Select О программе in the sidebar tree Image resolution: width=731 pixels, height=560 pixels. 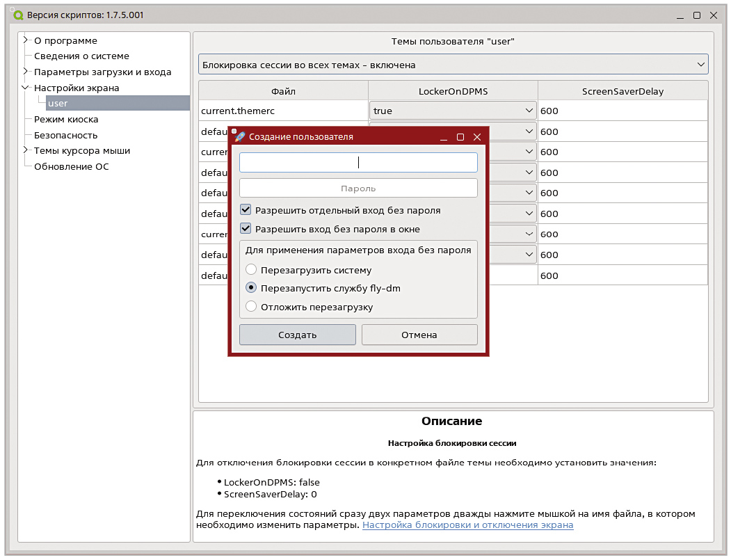click(66, 40)
